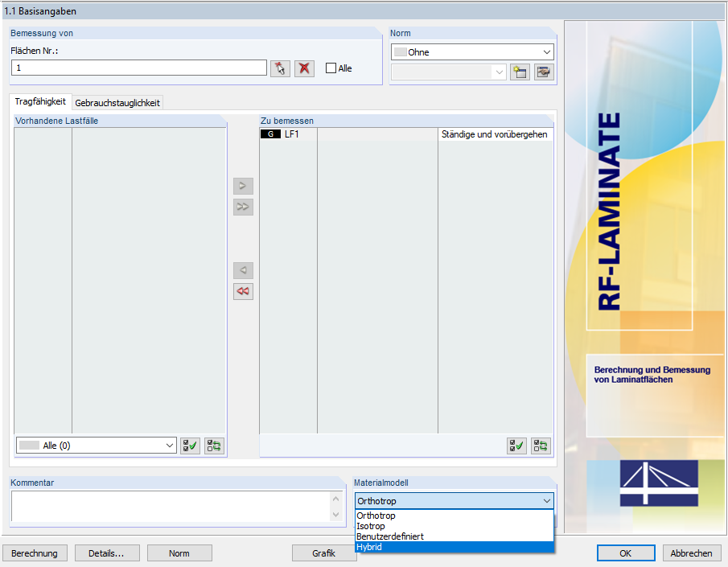Click the Flächen Nr. input field
Viewport: 728px width, 567px height.
[x=139, y=68]
